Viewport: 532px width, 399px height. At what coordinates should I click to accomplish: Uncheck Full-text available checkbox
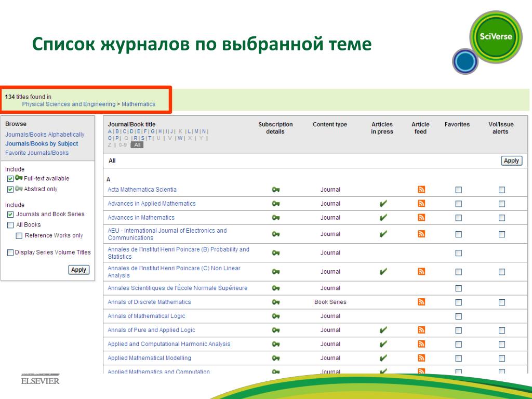pyautogui.click(x=10, y=179)
